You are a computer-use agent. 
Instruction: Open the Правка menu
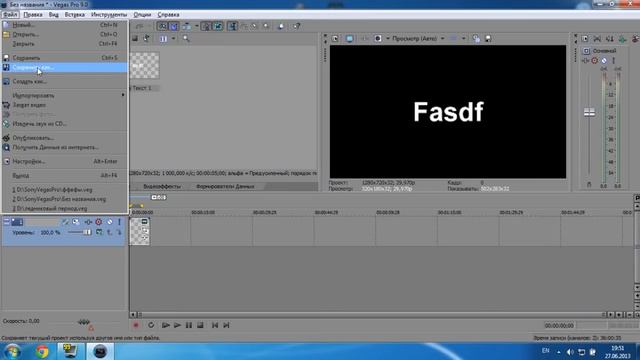click(x=33, y=14)
